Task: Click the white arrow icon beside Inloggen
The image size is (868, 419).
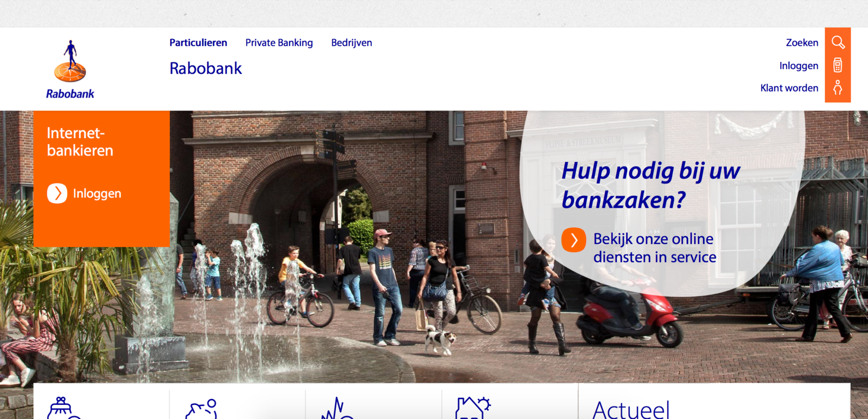Action: pos(57,193)
